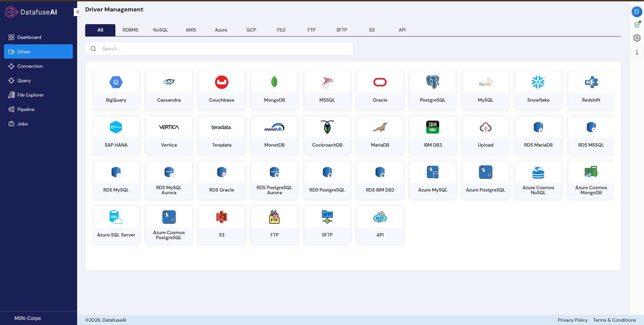Open the Privacy Policy link
Viewport: 644px width, 325px height.
(573, 320)
